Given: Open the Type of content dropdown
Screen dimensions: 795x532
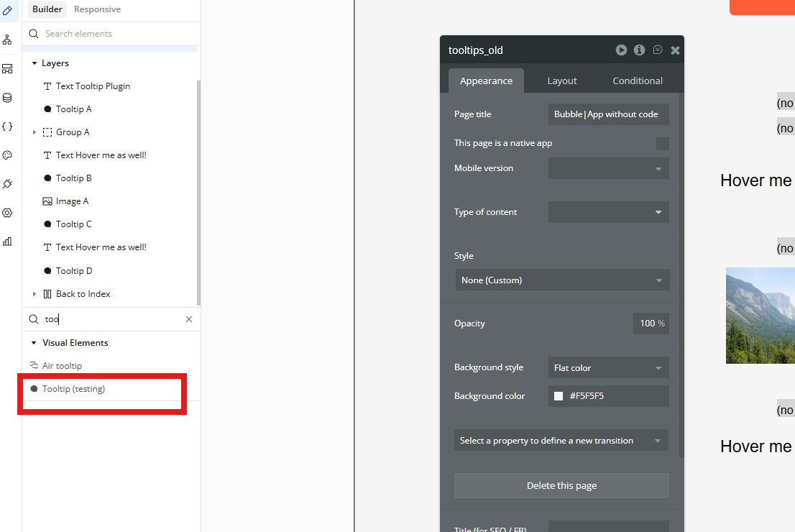Looking at the screenshot, I should tap(608, 212).
